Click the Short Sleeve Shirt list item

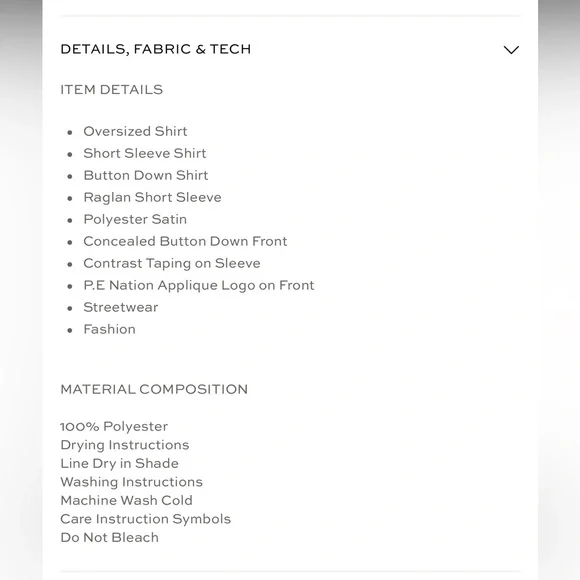point(145,153)
